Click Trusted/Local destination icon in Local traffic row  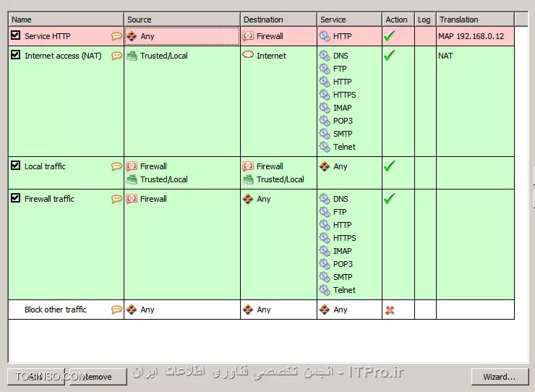pyautogui.click(x=248, y=179)
